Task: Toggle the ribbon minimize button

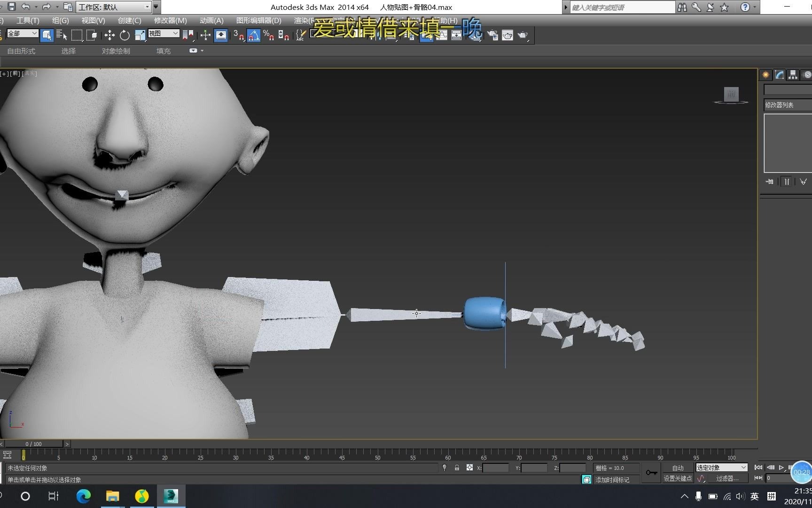Action: click(193, 50)
